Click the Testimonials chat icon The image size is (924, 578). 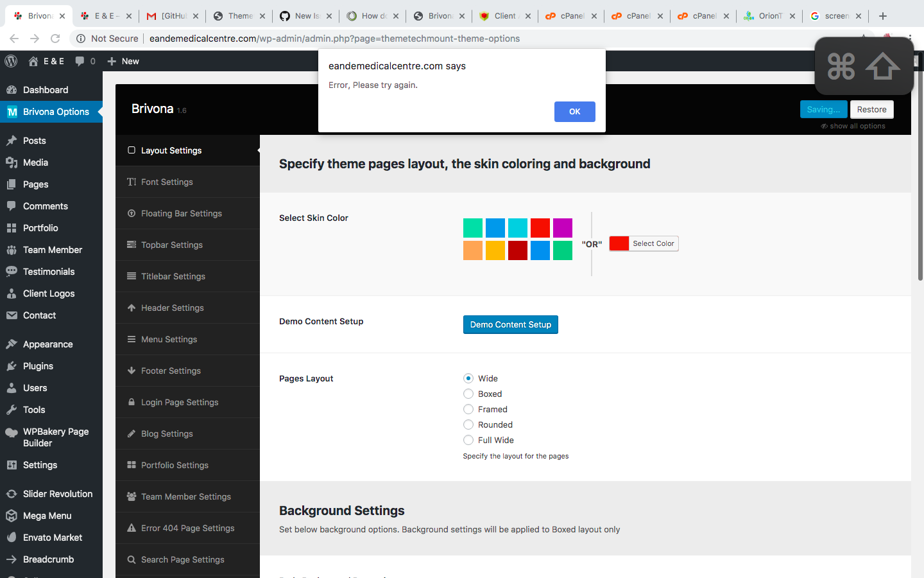coord(12,272)
